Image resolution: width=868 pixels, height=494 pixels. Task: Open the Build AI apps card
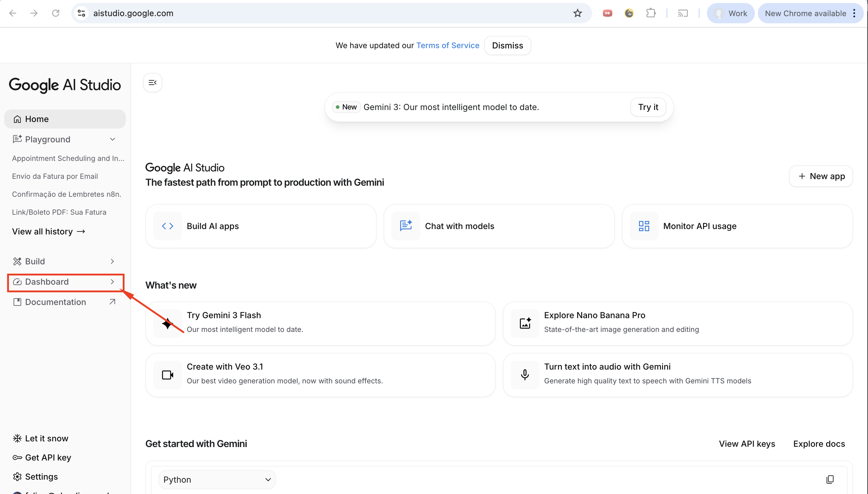point(260,226)
